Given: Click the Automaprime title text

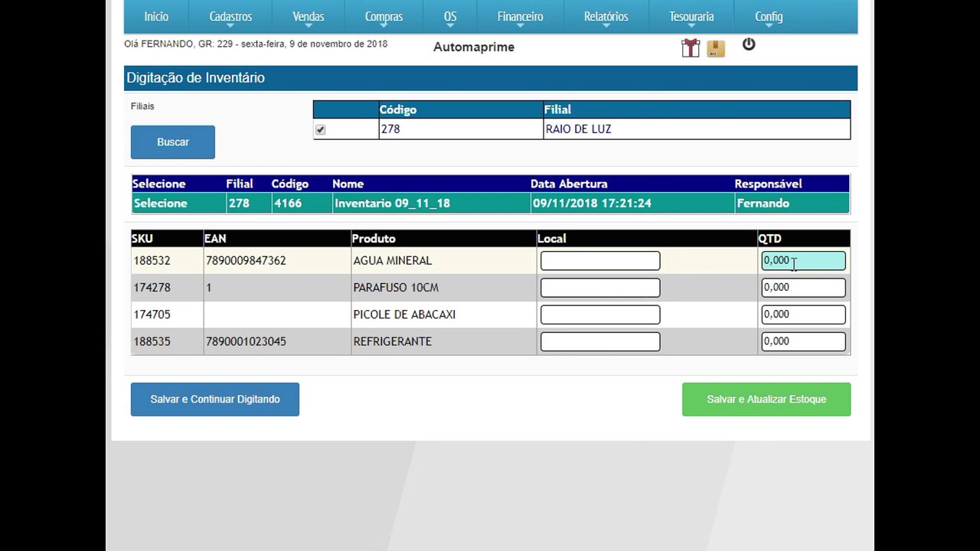Looking at the screenshot, I should click(474, 47).
